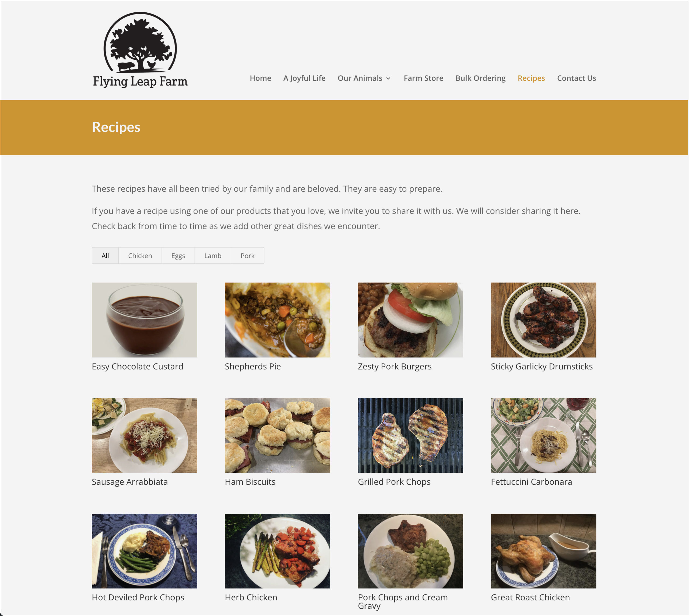The height and width of the screenshot is (616, 689).
Task: Click the Great Roast Chicken title
Action: click(530, 597)
